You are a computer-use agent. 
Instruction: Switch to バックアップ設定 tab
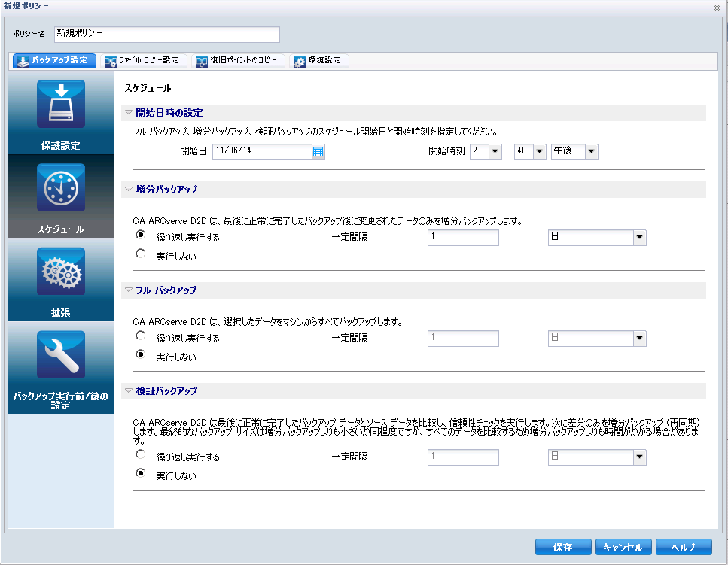point(53,61)
